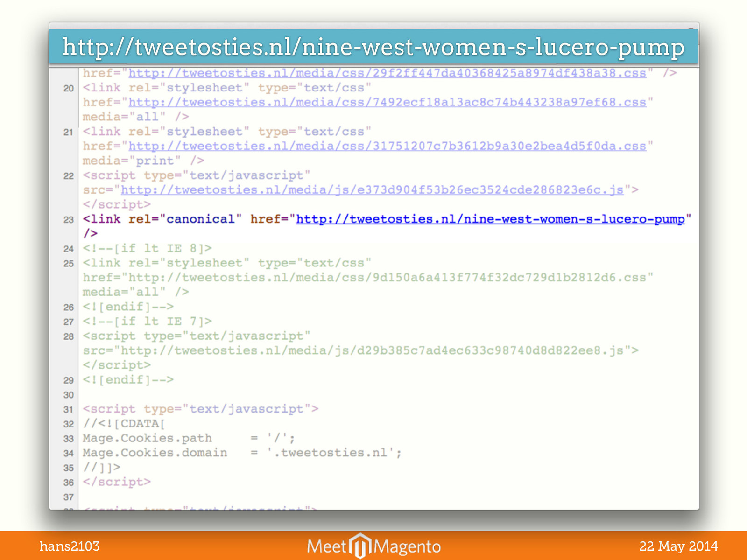Viewport: 747px width, 560px height.
Task: Click the hans2103 footer handle
Action: tap(70, 546)
